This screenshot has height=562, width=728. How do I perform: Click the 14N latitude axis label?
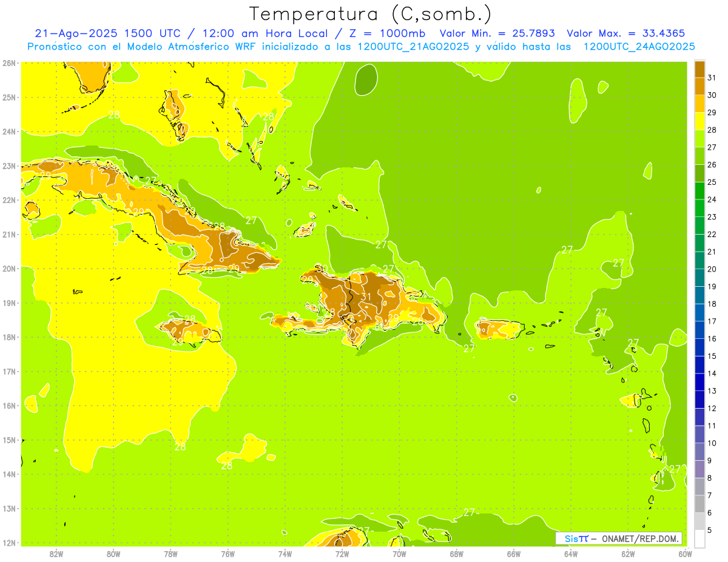(x=8, y=474)
